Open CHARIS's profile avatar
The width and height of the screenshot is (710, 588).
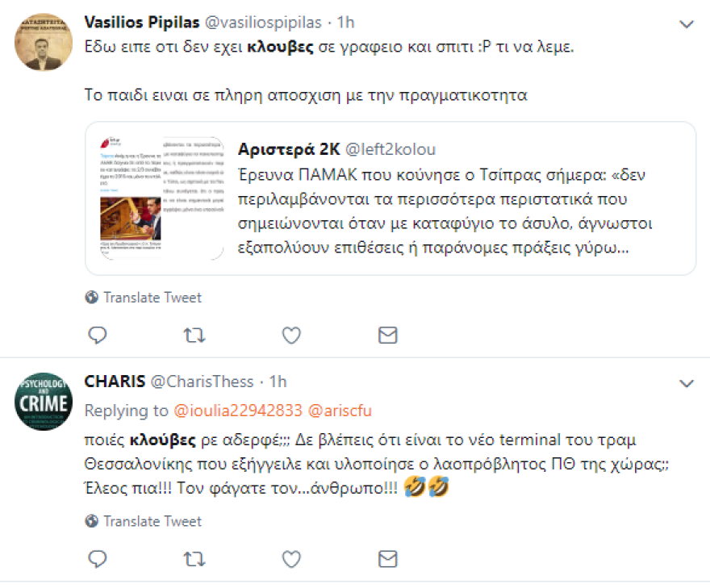pos(43,400)
